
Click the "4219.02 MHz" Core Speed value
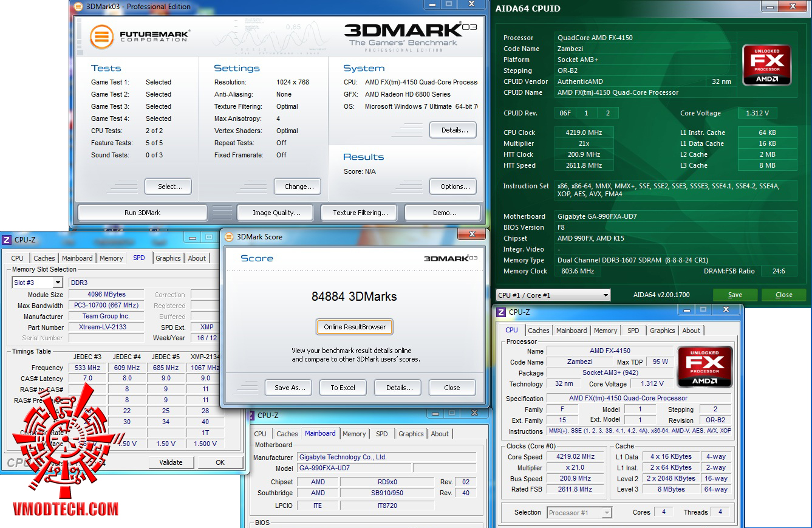[x=576, y=457]
